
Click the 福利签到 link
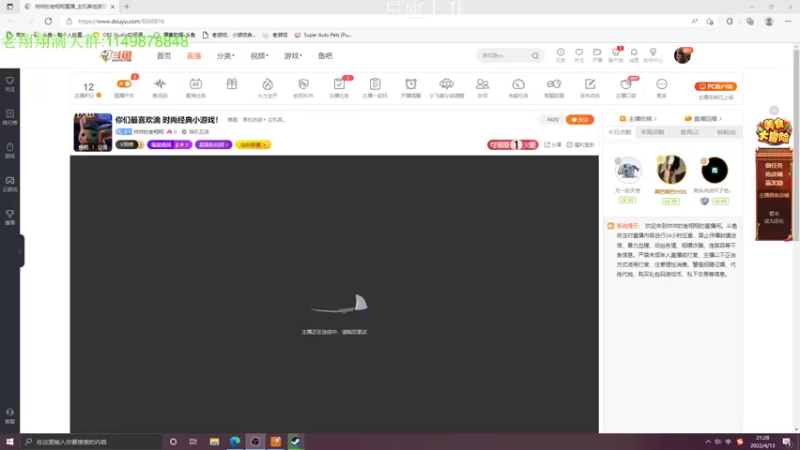point(580,145)
